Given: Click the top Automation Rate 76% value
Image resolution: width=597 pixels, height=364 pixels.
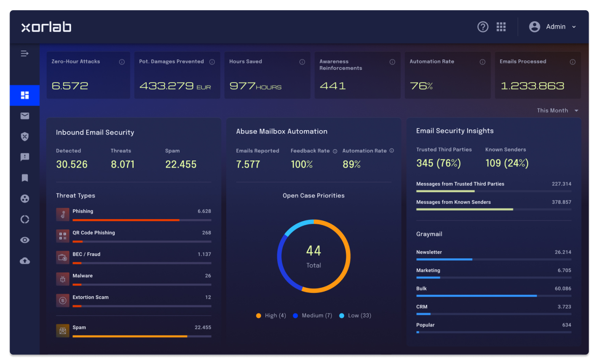Looking at the screenshot, I should click(421, 86).
